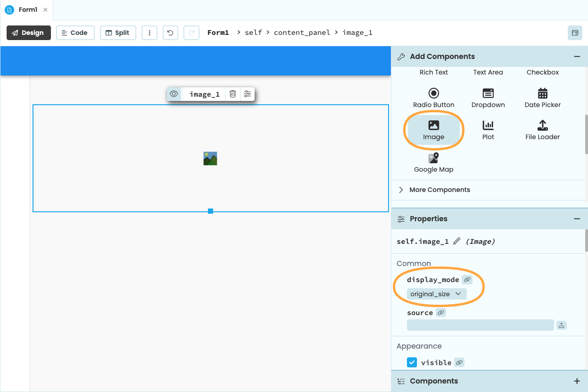This screenshot has width=588, height=392.
Task: Delete image_1 using the trash icon
Action: coord(232,94)
